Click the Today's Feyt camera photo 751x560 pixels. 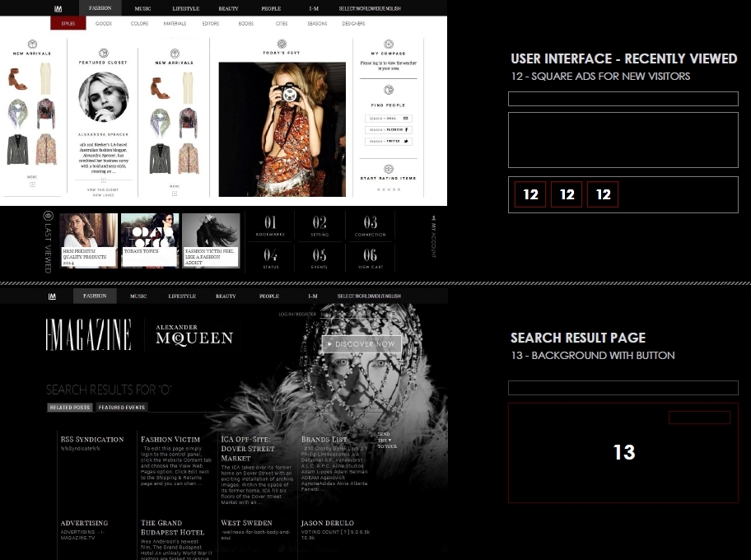coord(282,129)
